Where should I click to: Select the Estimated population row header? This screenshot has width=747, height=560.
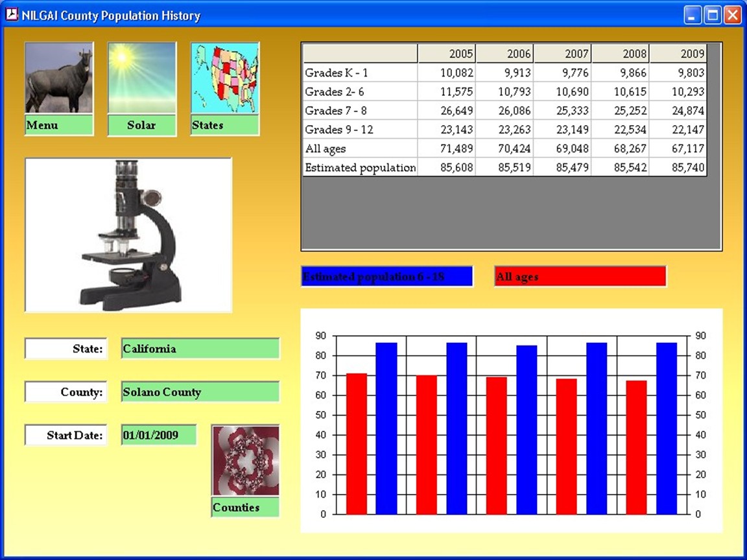pyautogui.click(x=361, y=168)
